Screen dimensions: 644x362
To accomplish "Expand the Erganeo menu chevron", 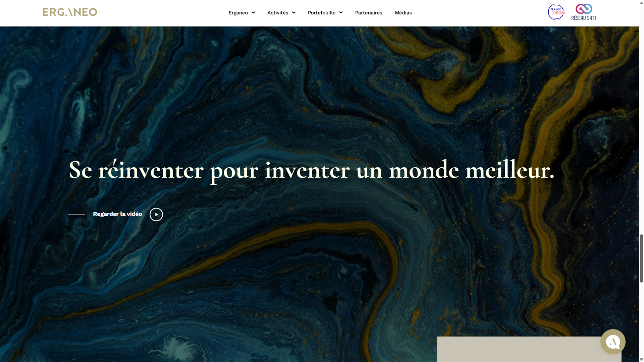I will (253, 13).
